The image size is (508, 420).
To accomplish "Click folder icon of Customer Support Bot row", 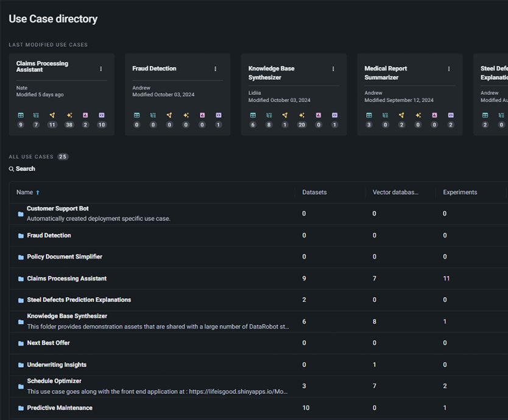I will pos(21,214).
